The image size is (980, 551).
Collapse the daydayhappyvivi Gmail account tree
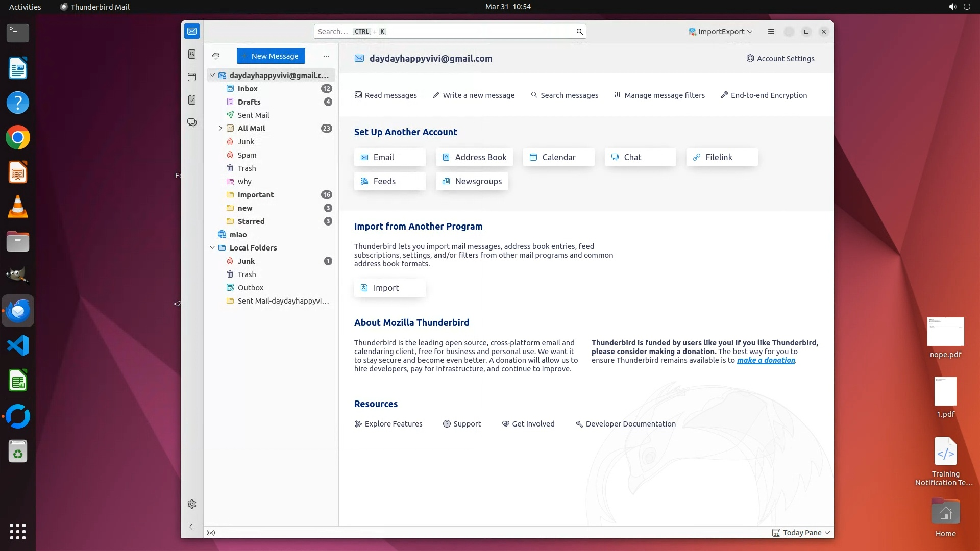click(x=212, y=76)
